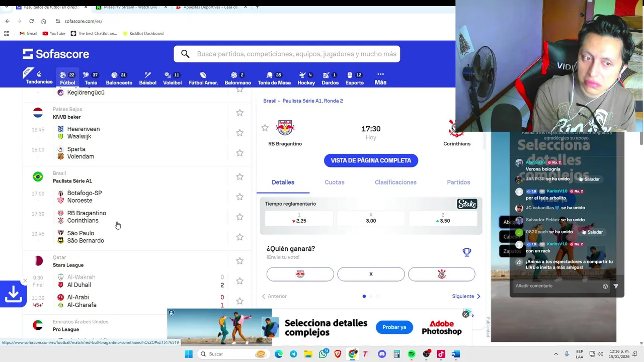Viewport: 644px width, 362px height.
Task: Vote X for a draw
Action: [371, 274]
